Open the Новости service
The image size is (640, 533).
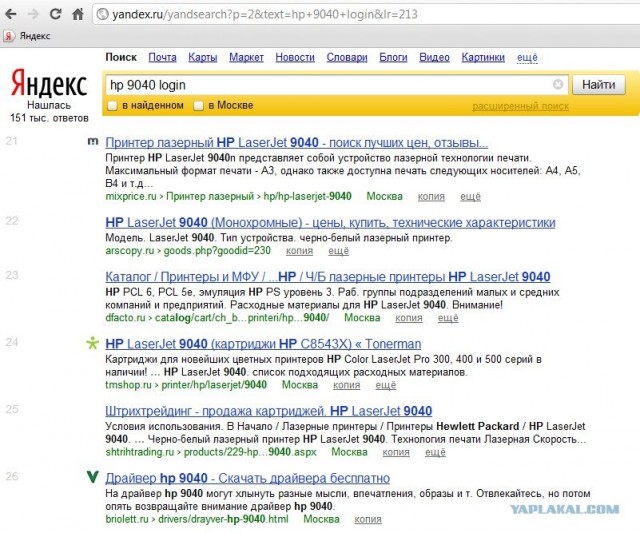(x=295, y=58)
